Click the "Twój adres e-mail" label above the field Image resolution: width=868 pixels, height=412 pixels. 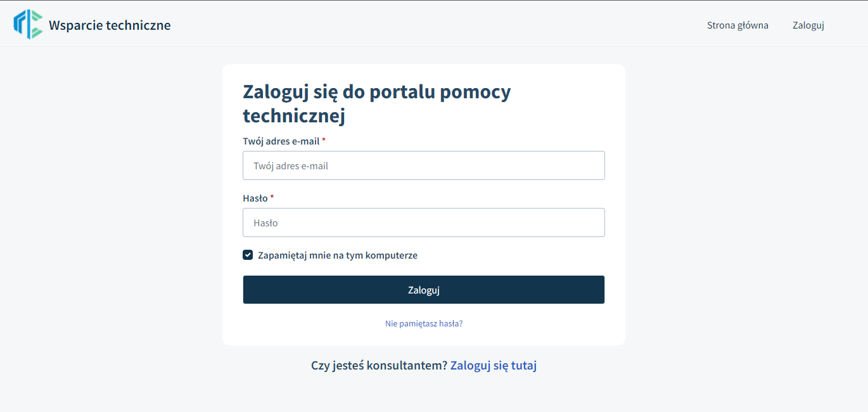tap(281, 141)
